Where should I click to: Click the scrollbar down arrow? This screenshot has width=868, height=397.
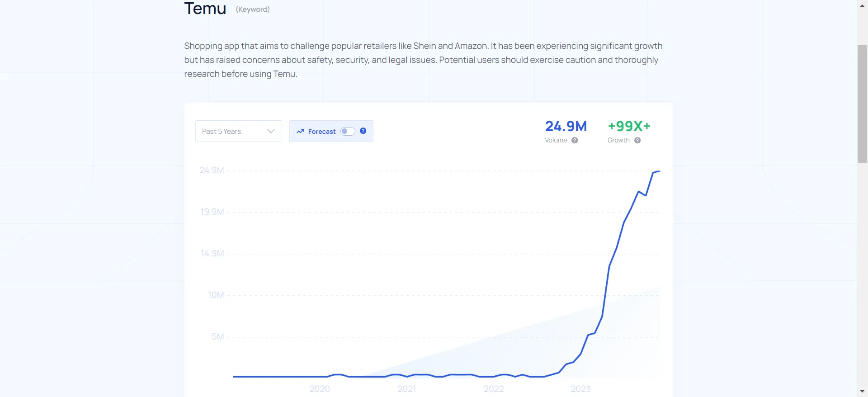click(x=863, y=391)
